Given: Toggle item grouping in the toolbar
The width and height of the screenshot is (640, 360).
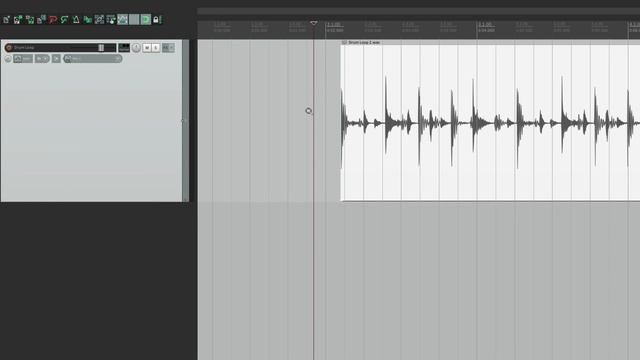Looking at the screenshot, I should 99,19.
